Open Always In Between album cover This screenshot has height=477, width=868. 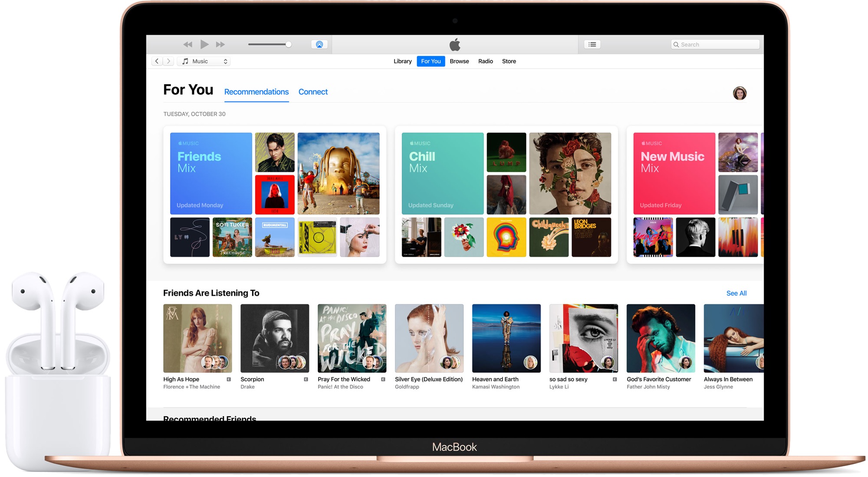[x=734, y=338]
